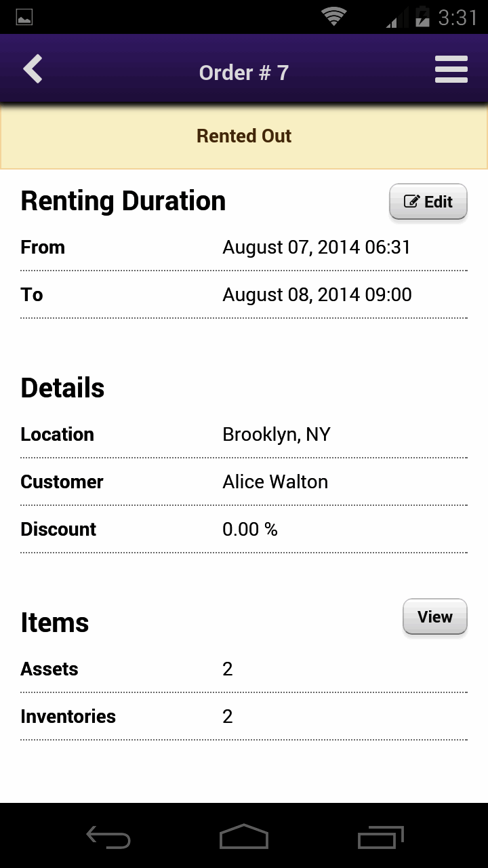Edit the renting duration

(428, 201)
